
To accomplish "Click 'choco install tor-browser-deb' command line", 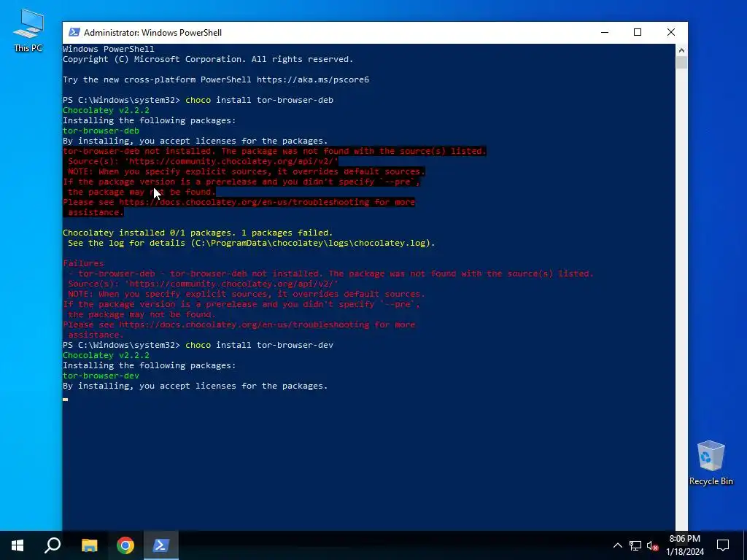I will [x=259, y=100].
